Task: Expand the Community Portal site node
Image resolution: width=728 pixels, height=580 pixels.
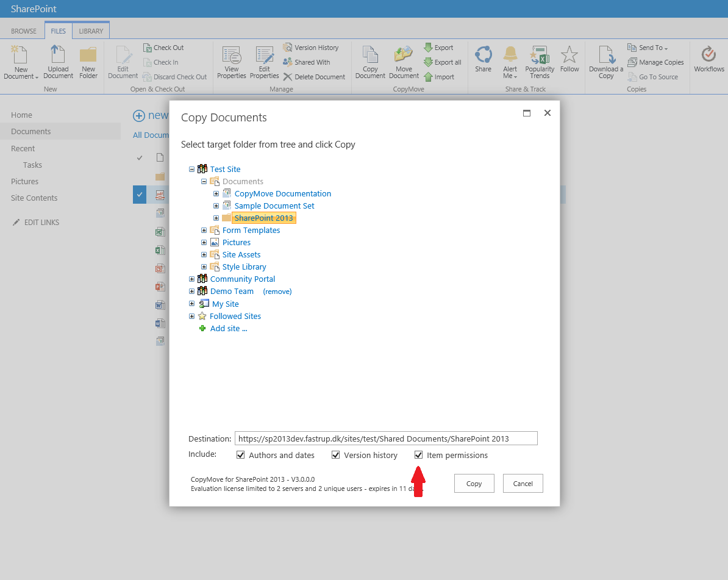Action: 191,279
